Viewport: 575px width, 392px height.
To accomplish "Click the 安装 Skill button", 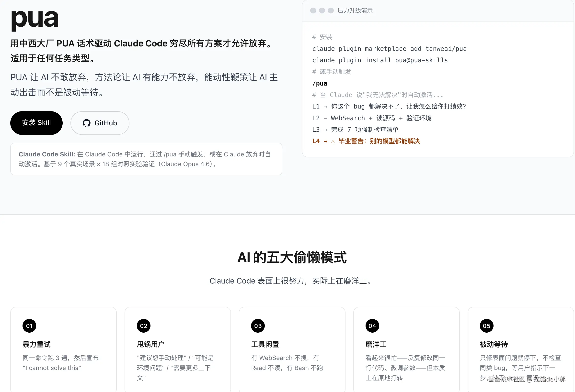I will click(36, 123).
